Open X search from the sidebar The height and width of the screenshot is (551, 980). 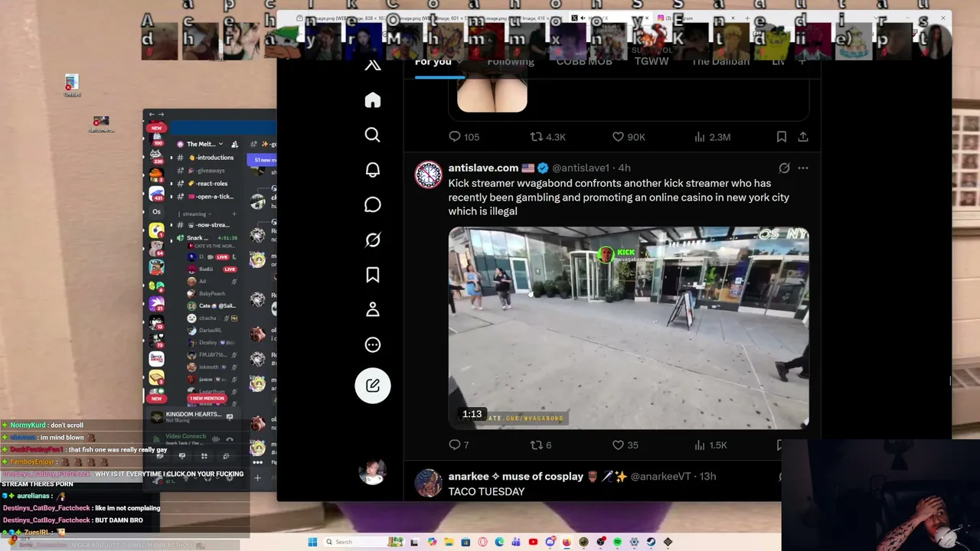372,135
